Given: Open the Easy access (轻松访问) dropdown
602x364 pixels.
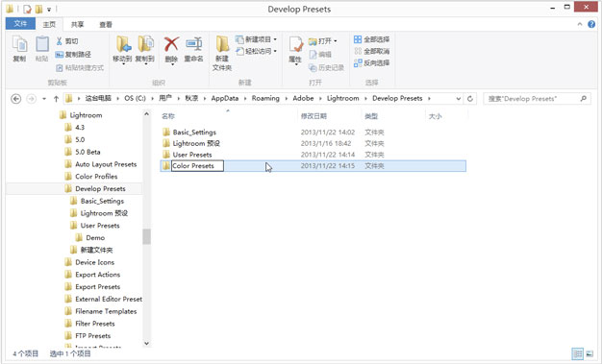Looking at the screenshot, I should pos(256,51).
